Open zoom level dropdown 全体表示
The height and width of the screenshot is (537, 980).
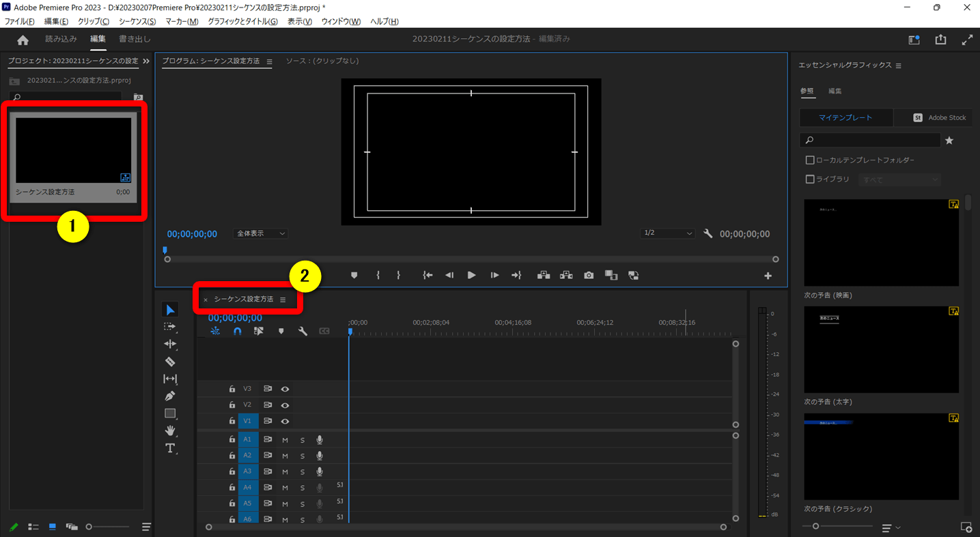260,233
